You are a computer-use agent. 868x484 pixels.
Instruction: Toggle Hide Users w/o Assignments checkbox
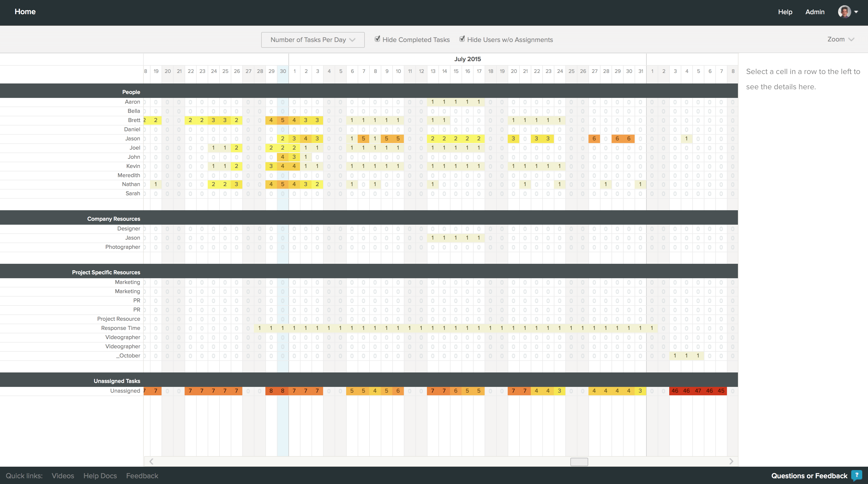click(x=462, y=39)
